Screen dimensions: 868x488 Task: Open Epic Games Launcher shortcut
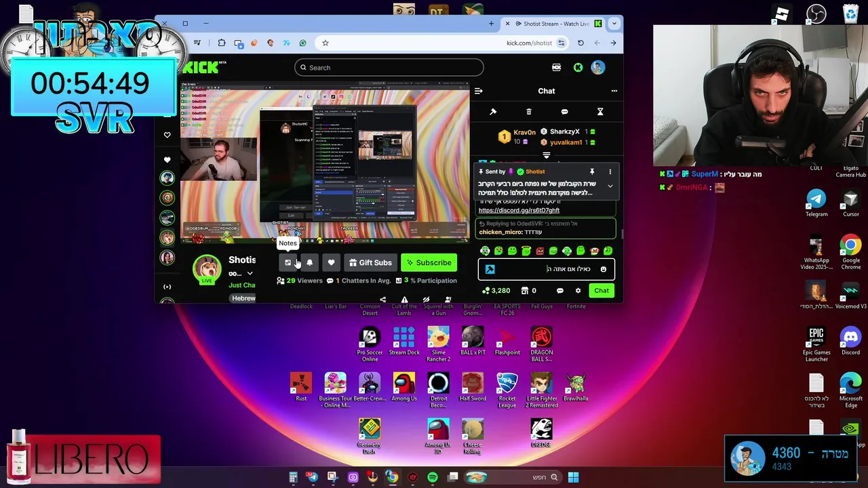(x=816, y=344)
